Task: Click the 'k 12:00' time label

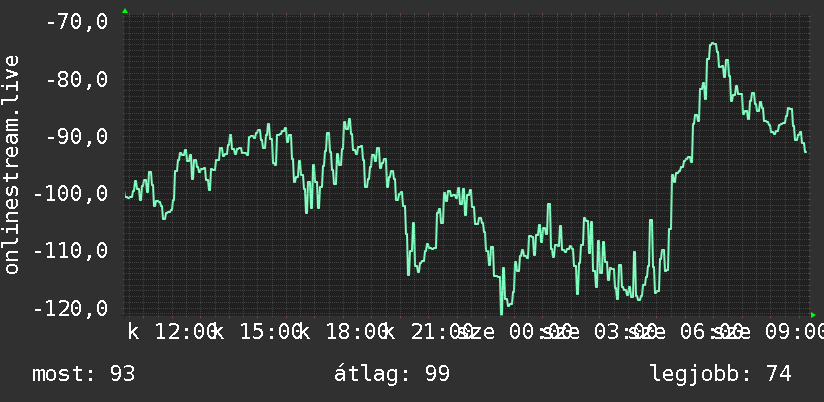Action: pos(171,332)
